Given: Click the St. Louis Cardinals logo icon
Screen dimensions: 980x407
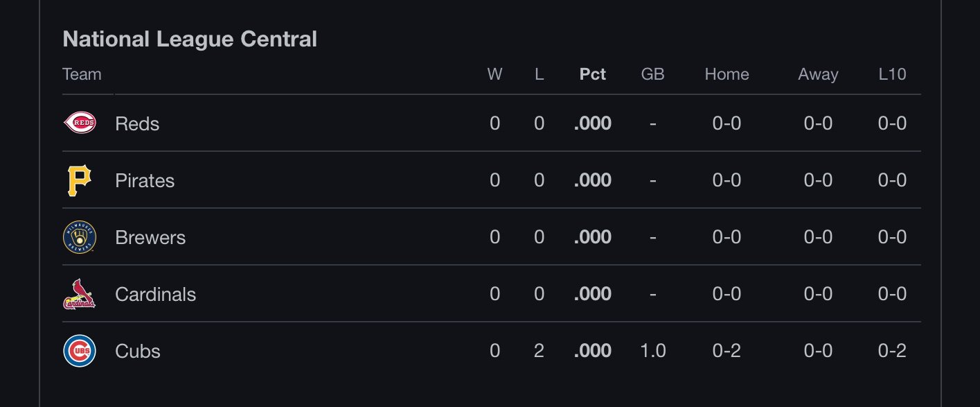Looking at the screenshot, I should 80,294.
